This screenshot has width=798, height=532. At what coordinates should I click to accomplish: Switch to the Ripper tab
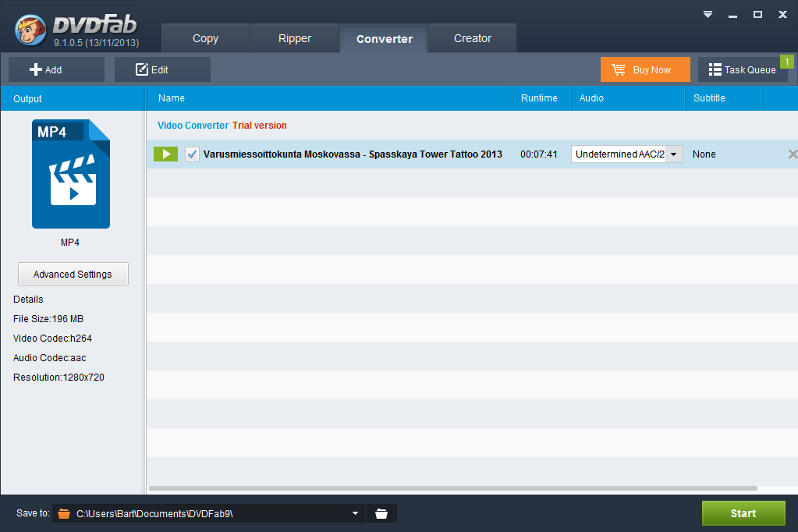(295, 38)
